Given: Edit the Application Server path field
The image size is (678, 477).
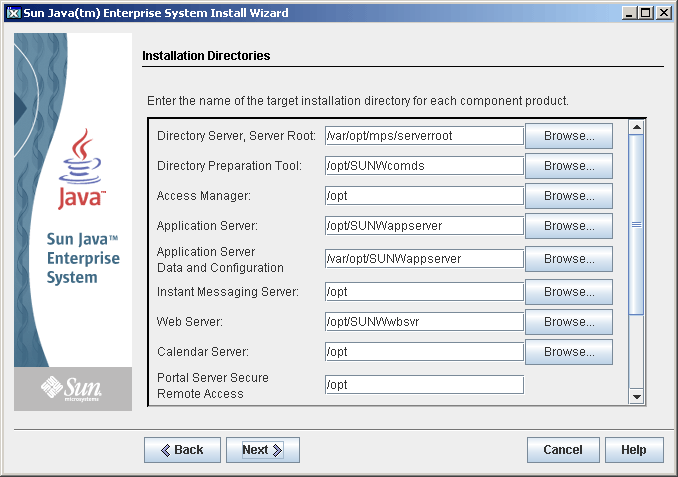Looking at the screenshot, I should coord(424,226).
